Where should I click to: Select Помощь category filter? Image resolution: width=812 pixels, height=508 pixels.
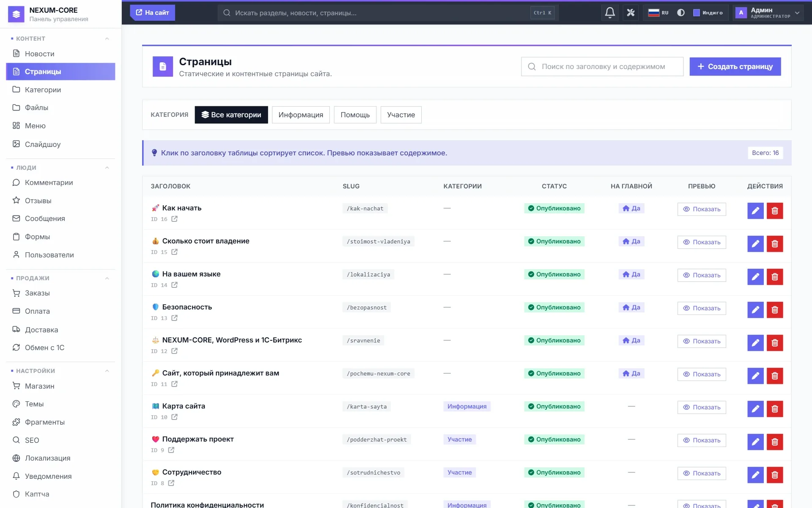(355, 115)
